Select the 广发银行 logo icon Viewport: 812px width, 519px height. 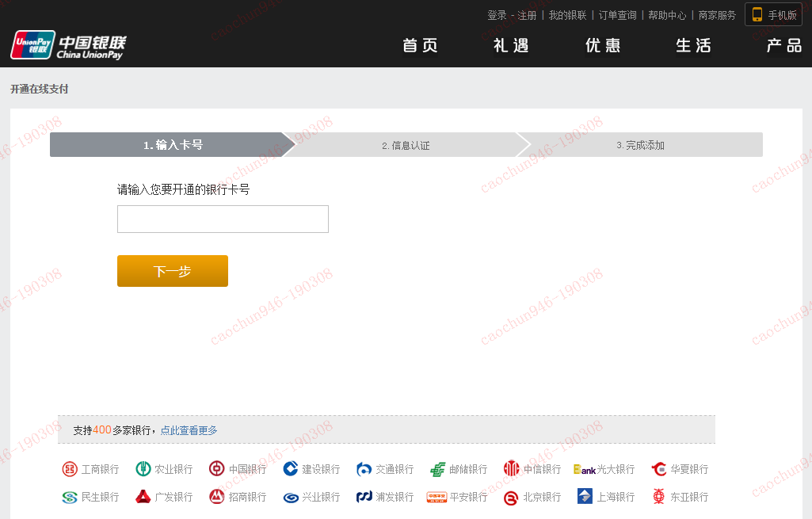[143, 498]
